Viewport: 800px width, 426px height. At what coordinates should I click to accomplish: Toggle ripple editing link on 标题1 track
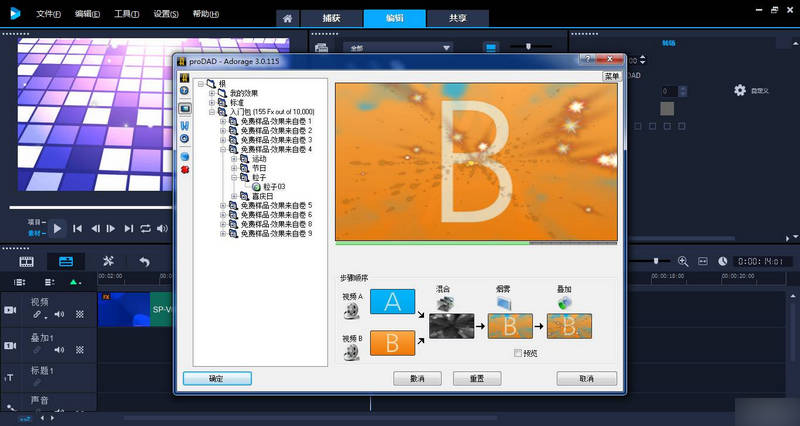coord(37,382)
